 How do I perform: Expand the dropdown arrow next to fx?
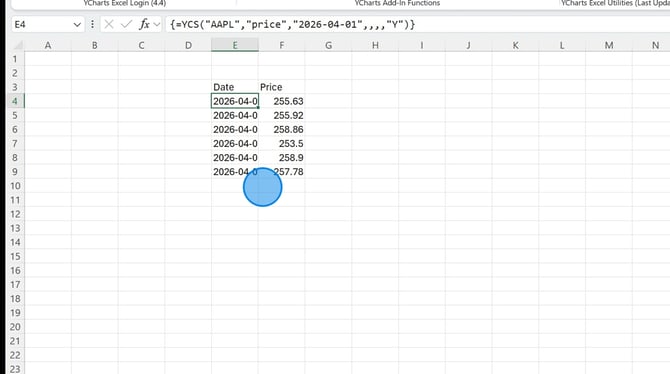157,24
